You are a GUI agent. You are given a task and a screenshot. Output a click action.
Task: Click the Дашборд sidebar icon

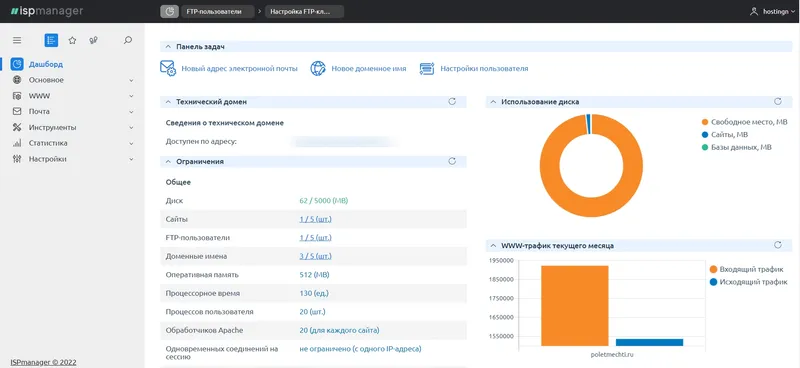point(17,64)
